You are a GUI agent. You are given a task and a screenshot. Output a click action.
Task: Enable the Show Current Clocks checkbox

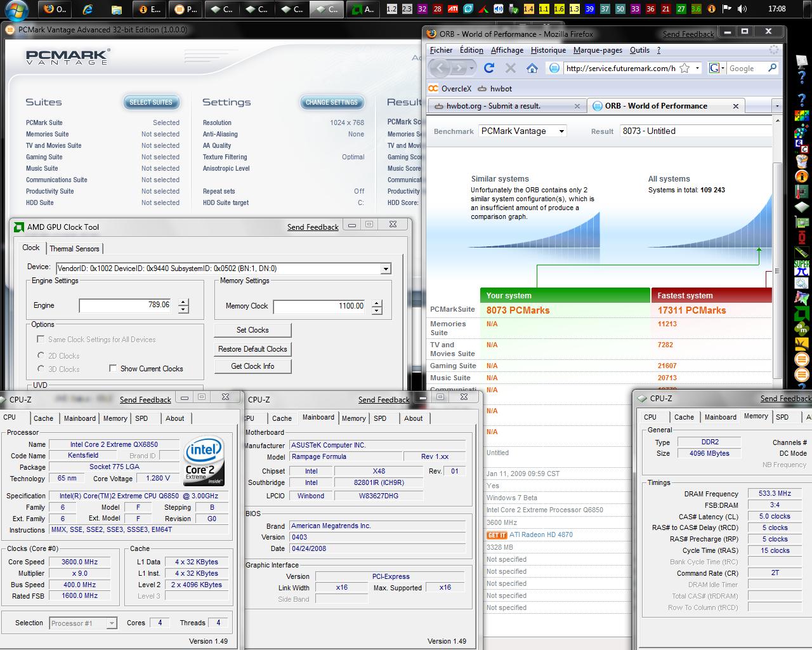113,368
